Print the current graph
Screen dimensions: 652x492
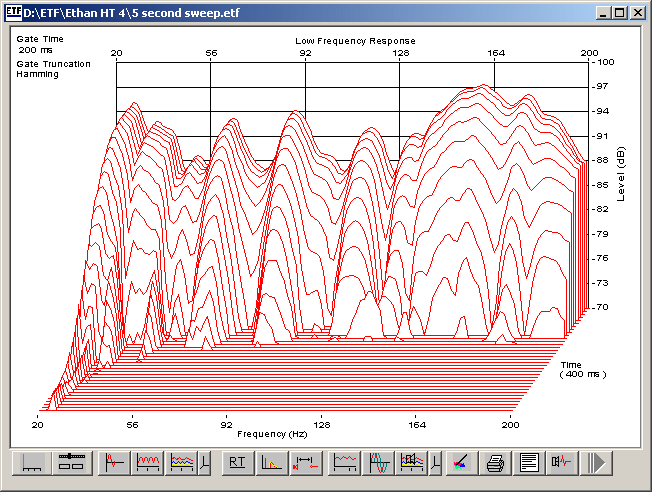(495, 463)
